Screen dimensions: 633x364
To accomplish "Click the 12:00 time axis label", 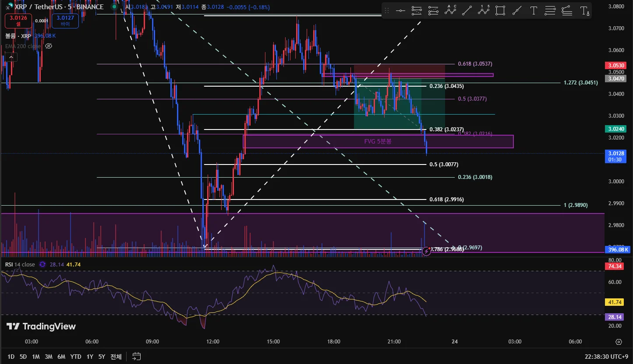I will 212,342.
